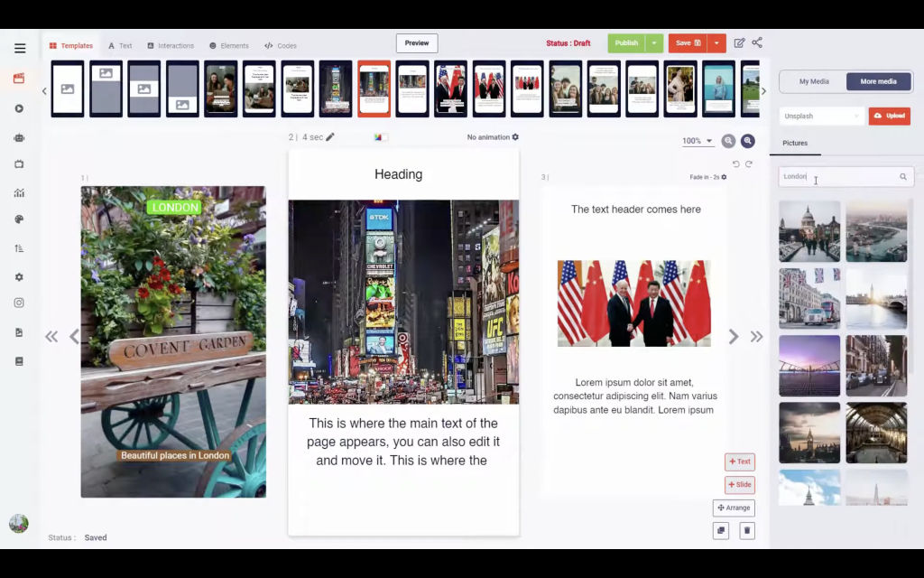This screenshot has width=924, height=578.
Task: Zoom in the canvas
Action: pyautogui.click(x=747, y=141)
